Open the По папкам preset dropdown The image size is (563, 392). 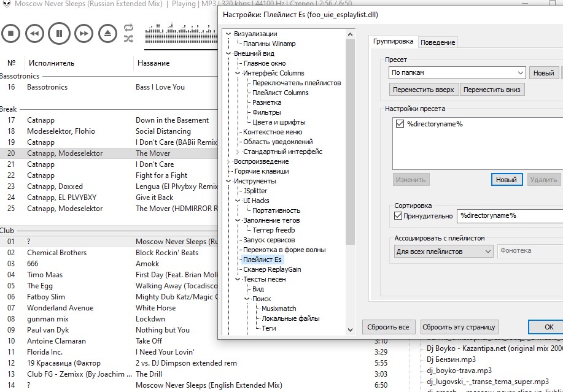pos(457,73)
